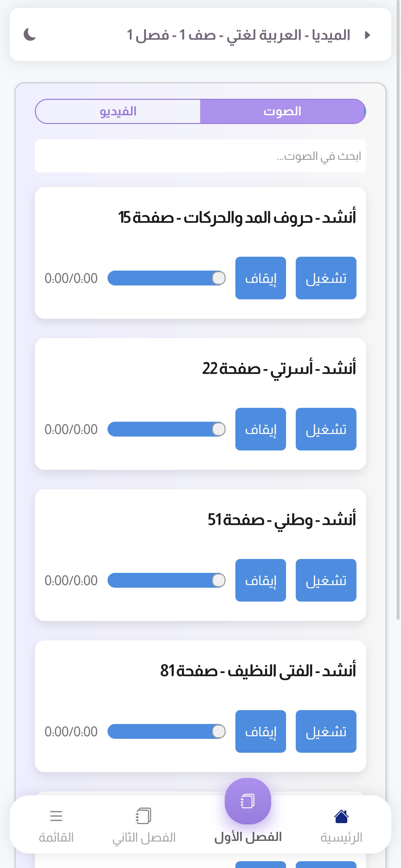Viewport: 401px width, 868px height.
Task: Click the ابحث في الصوت search field
Action: pos(200,156)
